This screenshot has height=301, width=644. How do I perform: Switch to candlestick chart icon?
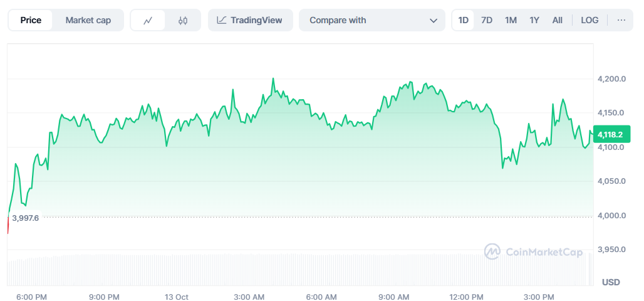(x=183, y=20)
